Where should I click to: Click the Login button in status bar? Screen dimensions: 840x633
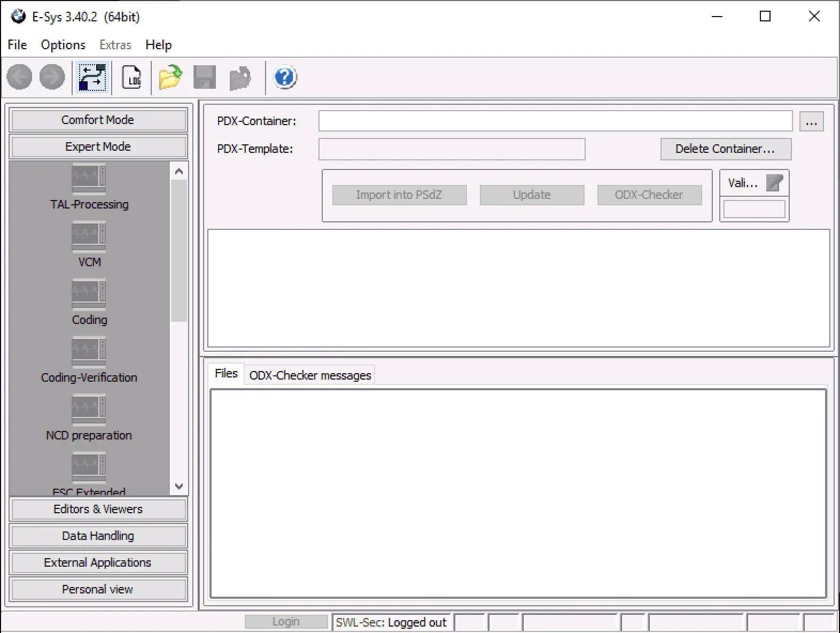[x=286, y=622]
